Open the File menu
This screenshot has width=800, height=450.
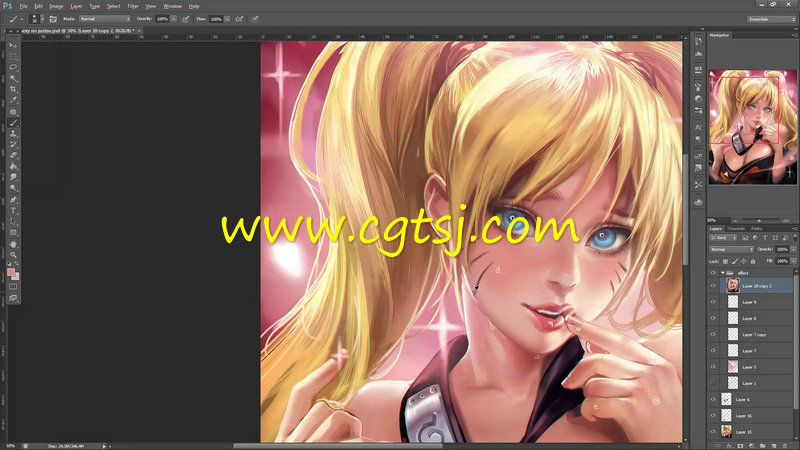coord(23,6)
